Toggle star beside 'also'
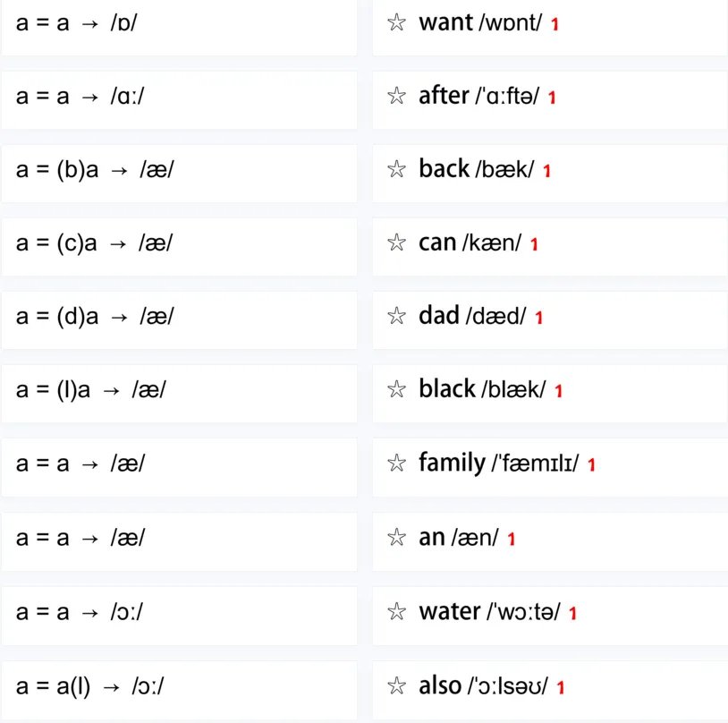 coord(396,686)
